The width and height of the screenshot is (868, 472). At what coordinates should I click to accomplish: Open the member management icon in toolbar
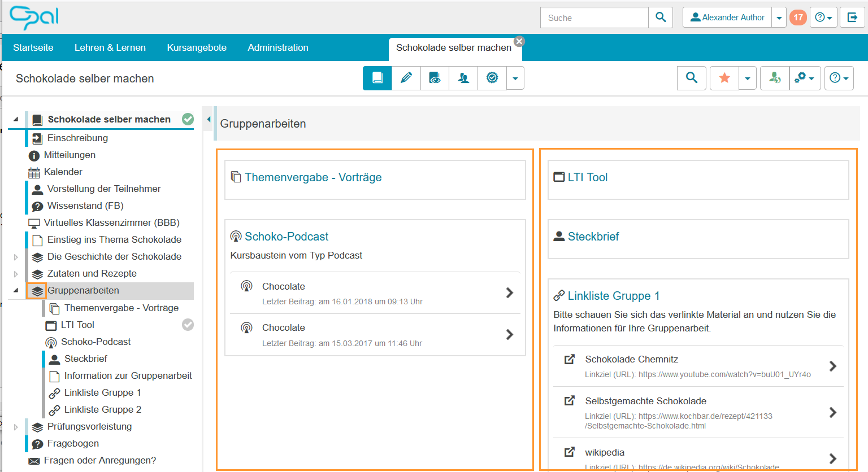[463, 78]
